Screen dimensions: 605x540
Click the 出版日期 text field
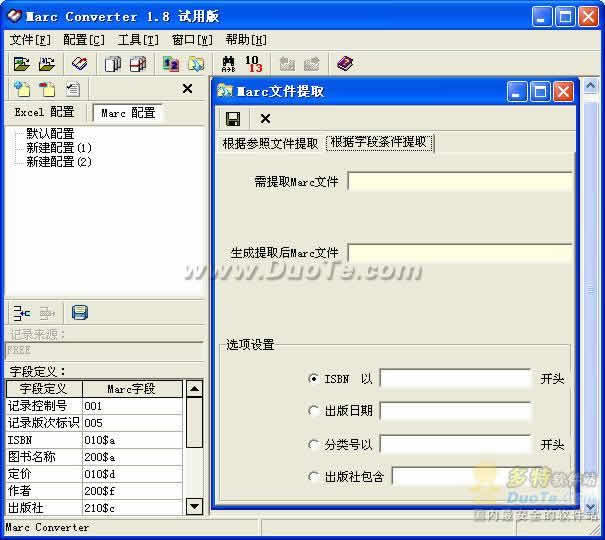coord(455,411)
